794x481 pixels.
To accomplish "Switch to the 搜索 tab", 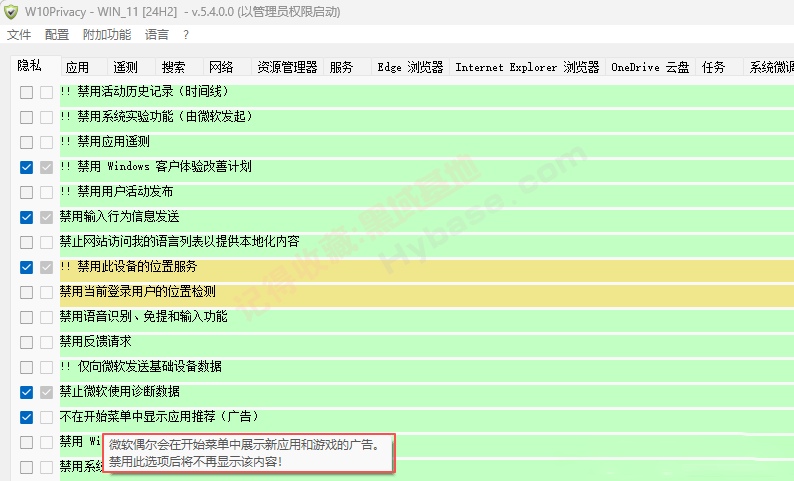I will click(173, 67).
